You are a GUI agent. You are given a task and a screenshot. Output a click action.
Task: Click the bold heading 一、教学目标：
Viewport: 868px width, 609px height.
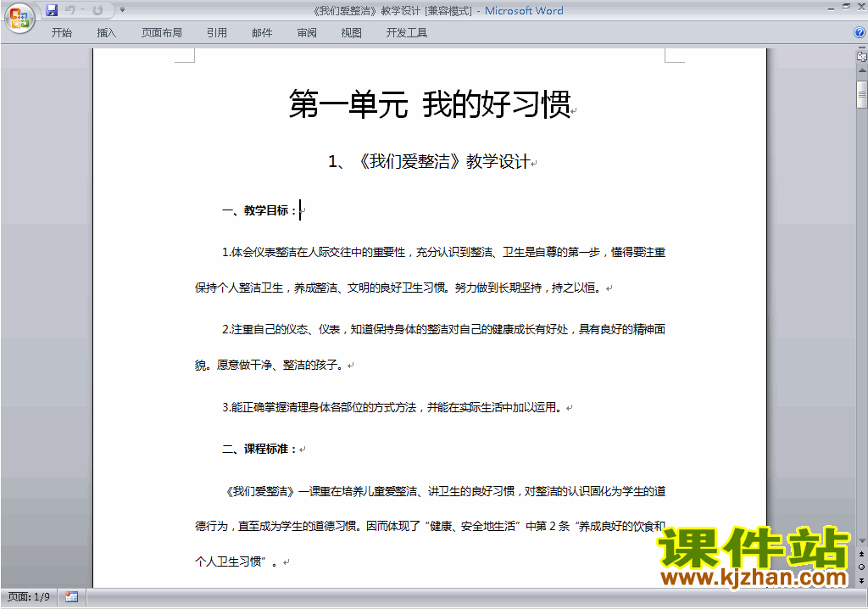coord(259,210)
